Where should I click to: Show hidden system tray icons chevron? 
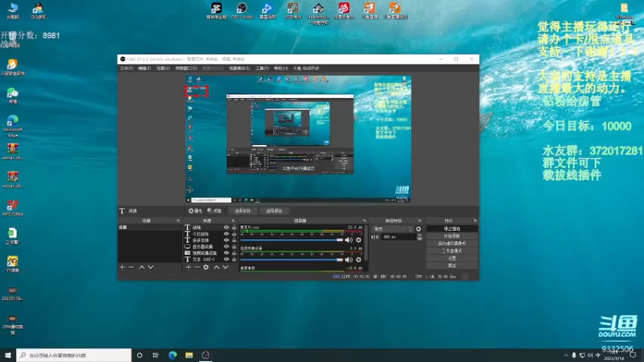566,356
